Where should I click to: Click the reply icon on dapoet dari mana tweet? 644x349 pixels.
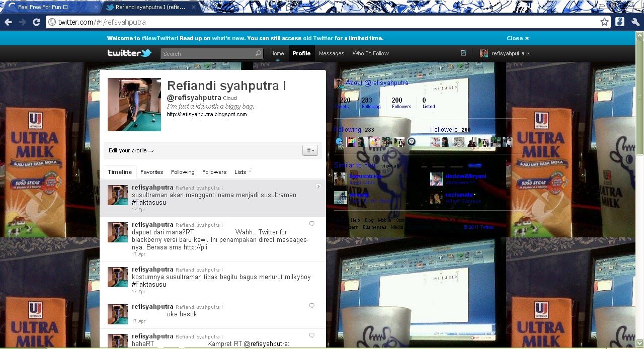[x=311, y=224]
